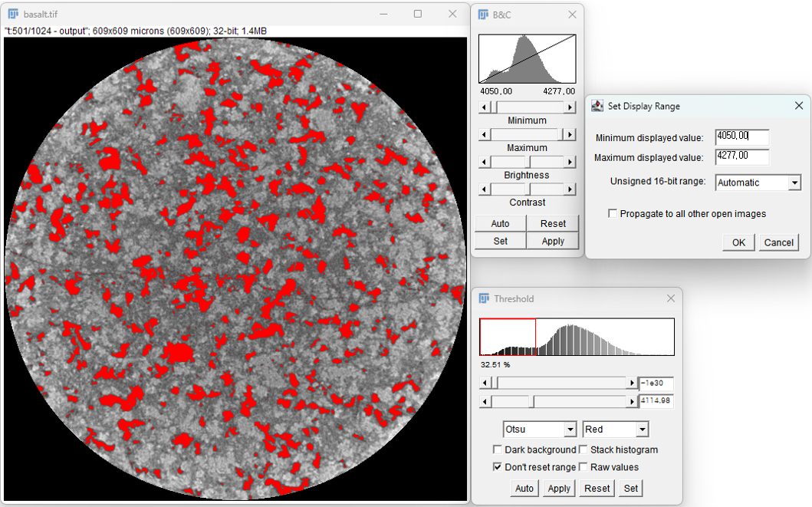Click the ImageJ icon on basalt.tif title bar
812x507 pixels.
tap(14, 13)
